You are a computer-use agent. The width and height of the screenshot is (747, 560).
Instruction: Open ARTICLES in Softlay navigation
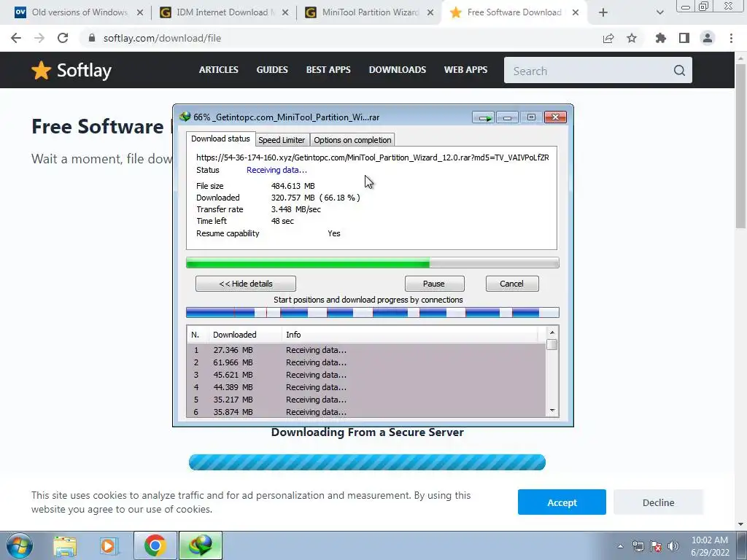coord(219,69)
